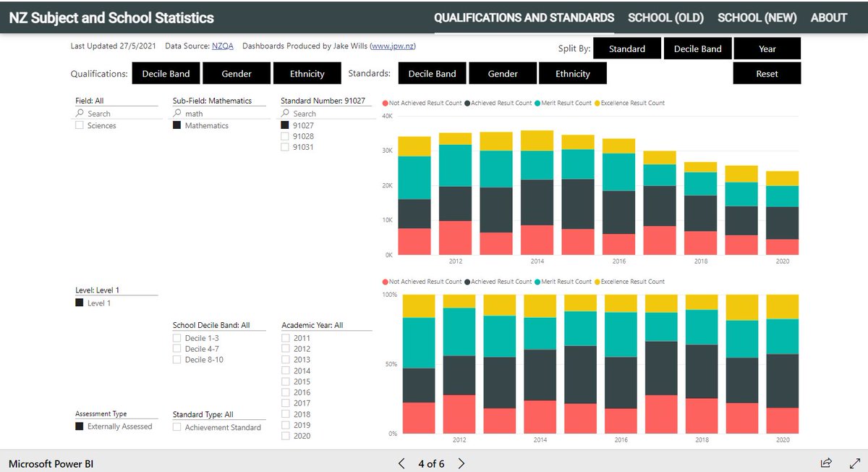The width and height of the screenshot is (868, 472).
Task: Follow the NZQA data source link
Action: [x=223, y=46]
